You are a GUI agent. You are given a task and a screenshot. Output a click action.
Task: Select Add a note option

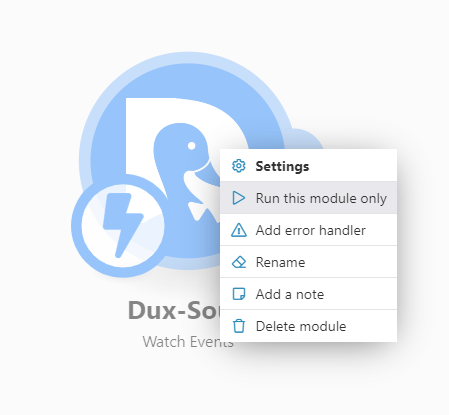(308, 294)
